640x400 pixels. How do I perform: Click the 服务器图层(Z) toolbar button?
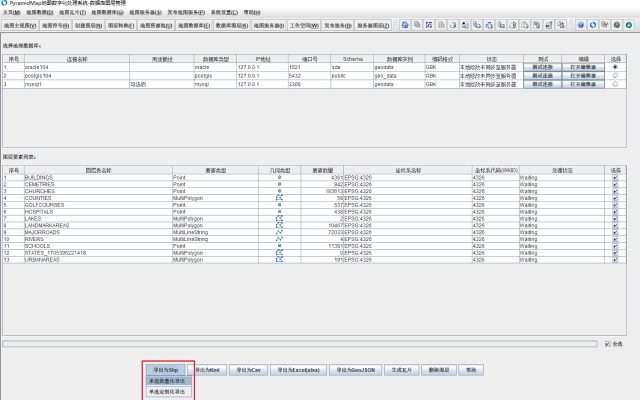(373, 25)
